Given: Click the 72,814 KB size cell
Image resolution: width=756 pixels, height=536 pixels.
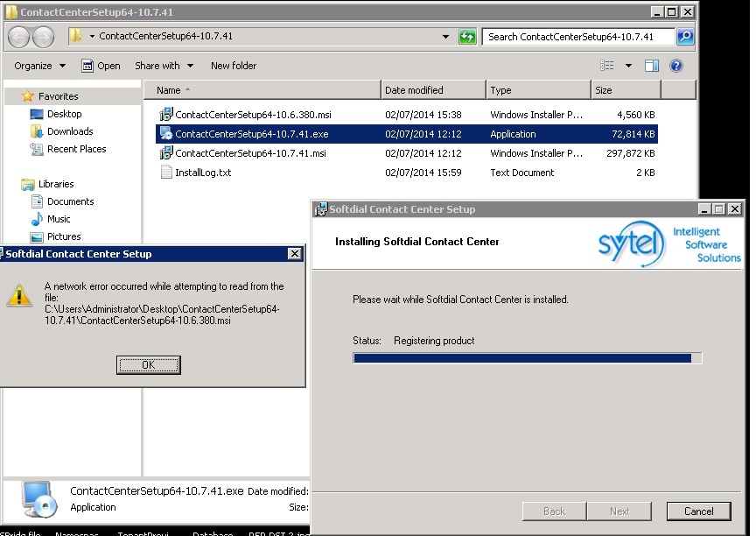Looking at the screenshot, I should 633,134.
